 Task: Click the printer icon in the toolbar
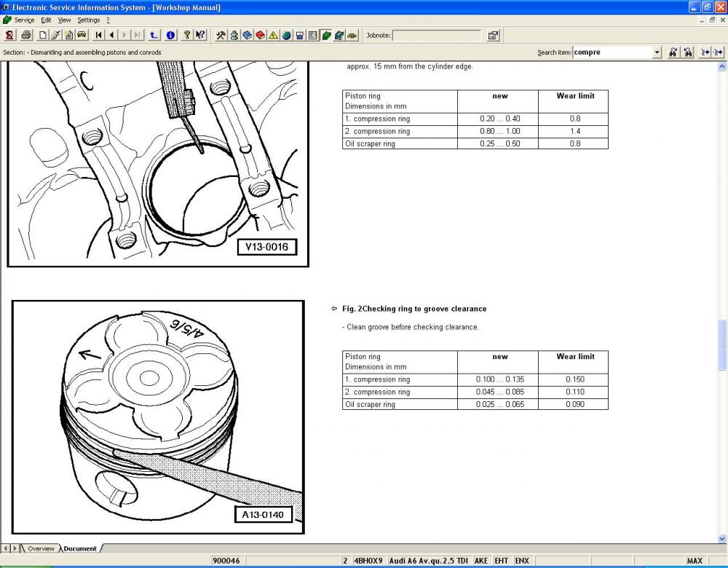point(26,35)
